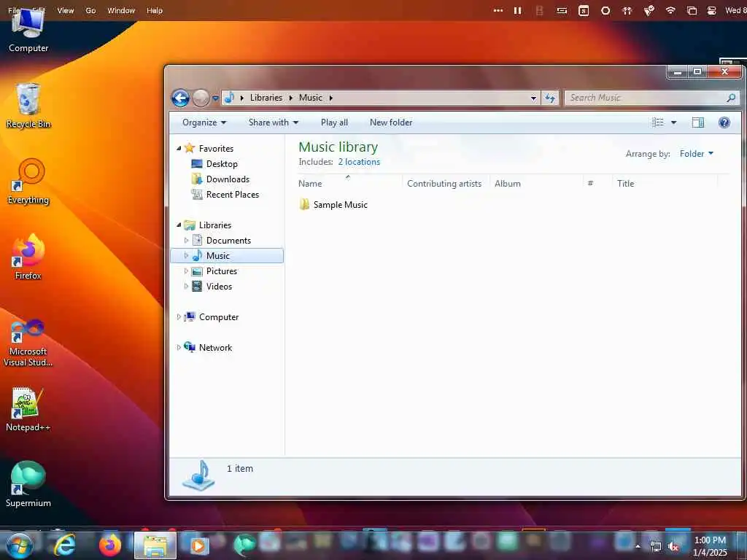Screen dimensions: 747x560
Task: Select Music in the address breadcrumb
Action: [x=311, y=98]
